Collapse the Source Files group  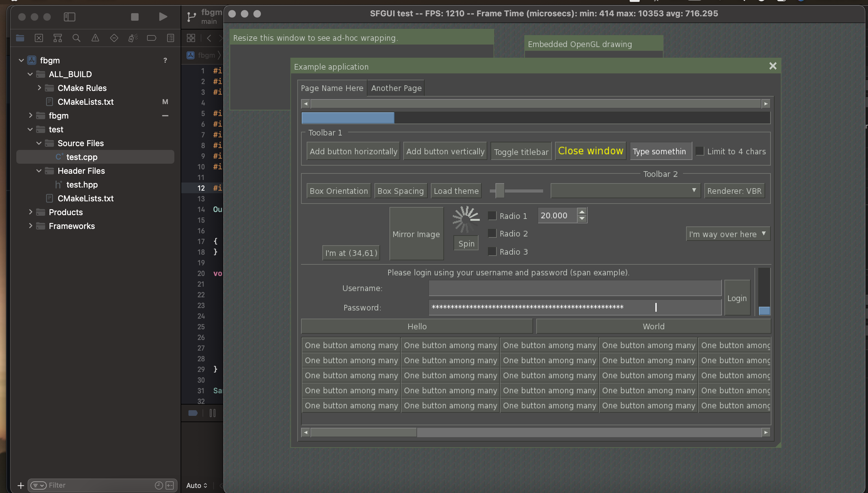[x=38, y=143]
